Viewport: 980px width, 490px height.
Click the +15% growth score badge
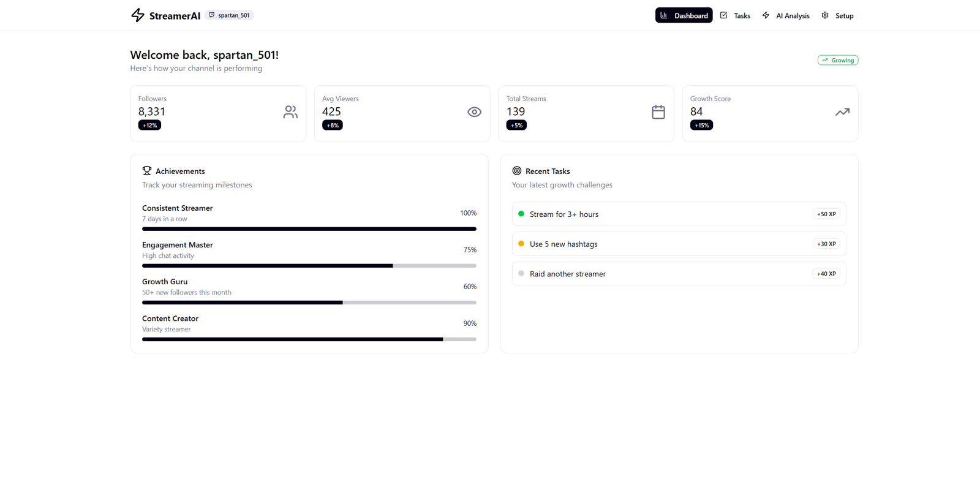pyautogui.click(x=701, y=125)
